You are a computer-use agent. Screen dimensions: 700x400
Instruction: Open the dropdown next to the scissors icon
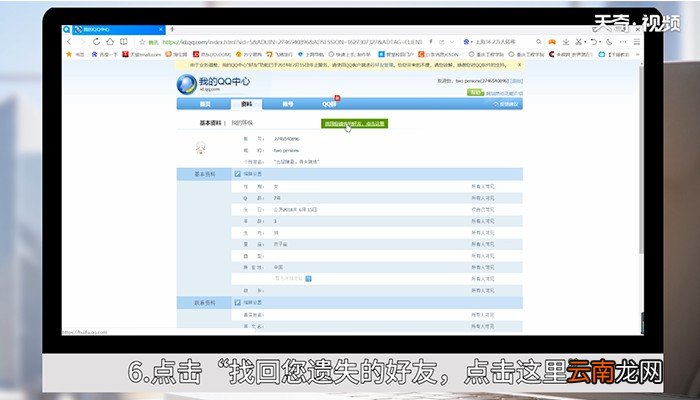pyautogui.click(x=585, y=42)
